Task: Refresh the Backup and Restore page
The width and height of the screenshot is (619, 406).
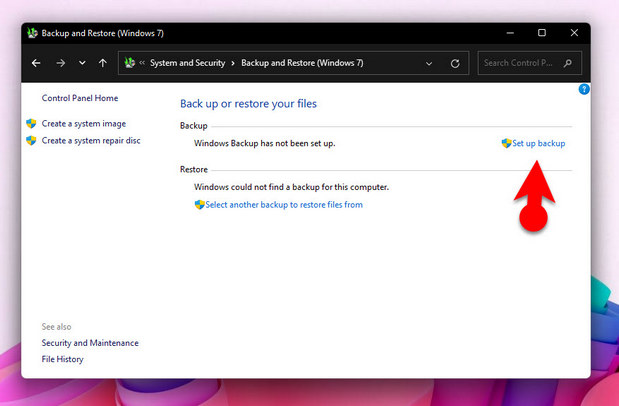Action: point(455,63)
